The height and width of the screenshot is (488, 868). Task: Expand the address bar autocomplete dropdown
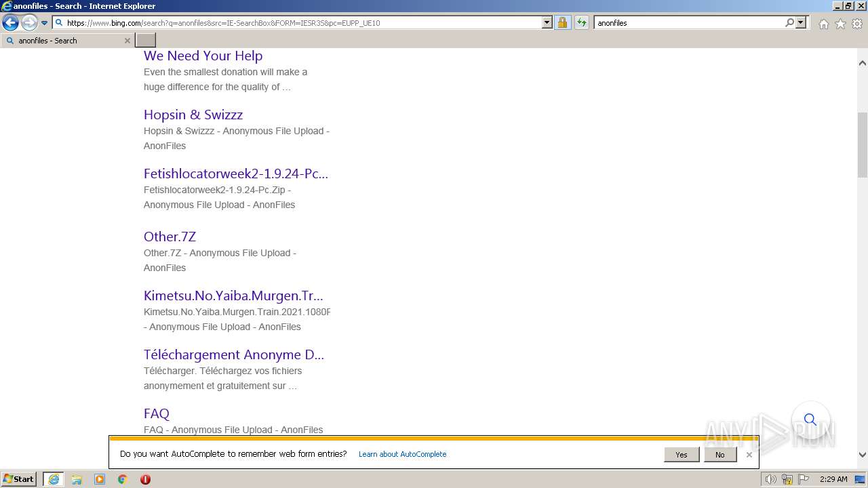[547, 22]
